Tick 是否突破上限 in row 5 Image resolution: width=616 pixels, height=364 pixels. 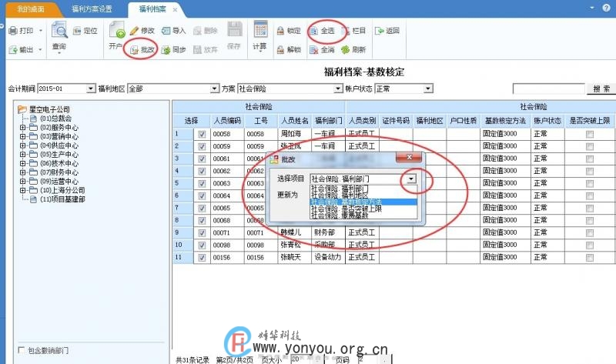click(x=590, y=183)
